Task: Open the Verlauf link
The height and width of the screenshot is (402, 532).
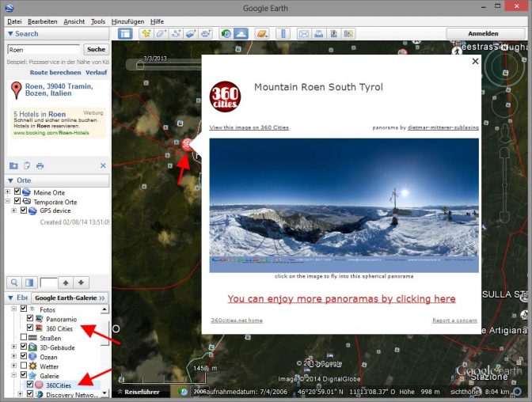Action: point(96,72)
